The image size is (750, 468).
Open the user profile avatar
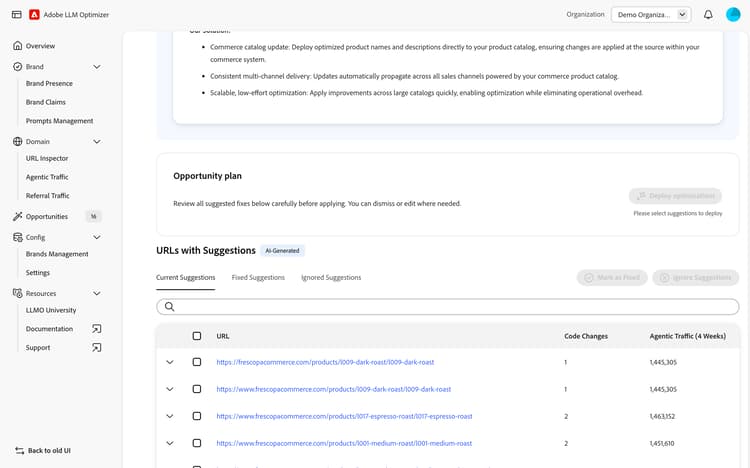pyautogui.click(x=733, y=14)
